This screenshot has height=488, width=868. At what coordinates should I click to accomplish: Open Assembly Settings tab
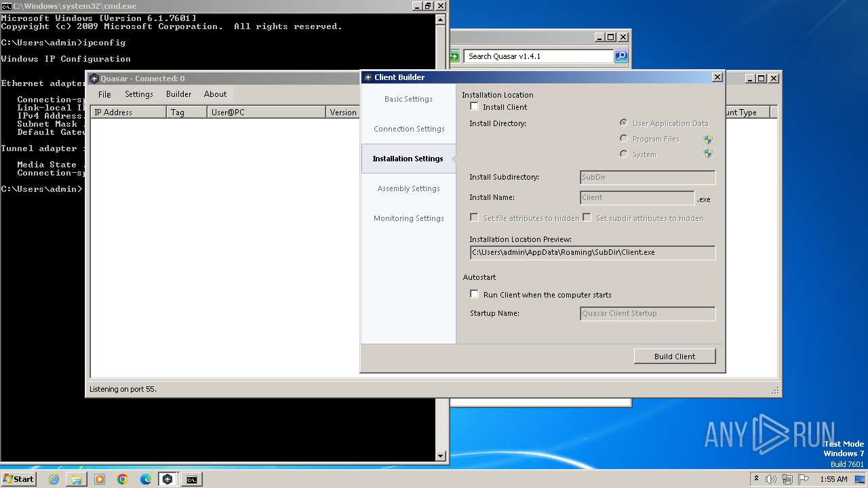(x=408, y=188)
